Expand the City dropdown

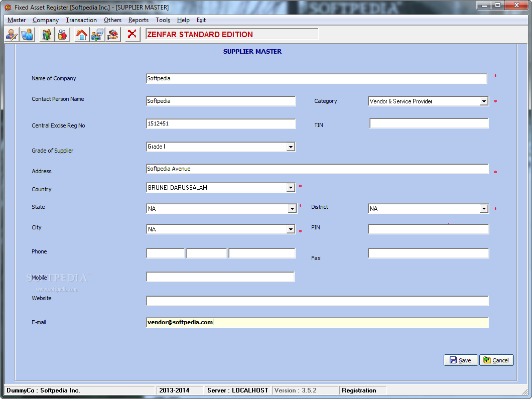click(291, 229)
